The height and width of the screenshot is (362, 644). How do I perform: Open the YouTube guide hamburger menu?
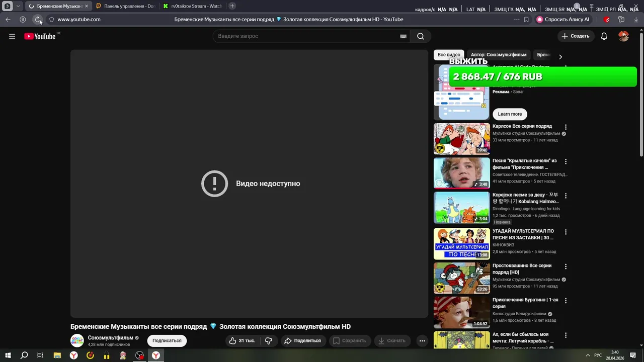[12, 36]
